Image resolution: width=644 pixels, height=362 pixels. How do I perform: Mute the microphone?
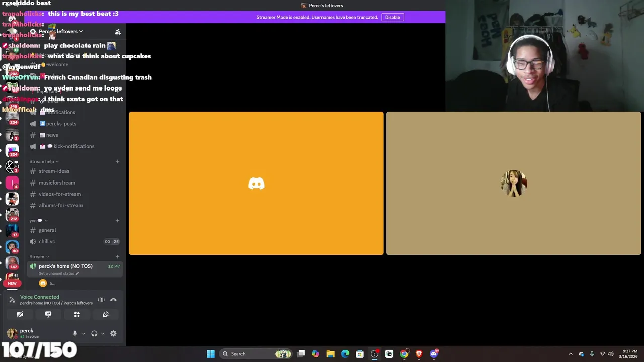(75, 333)
